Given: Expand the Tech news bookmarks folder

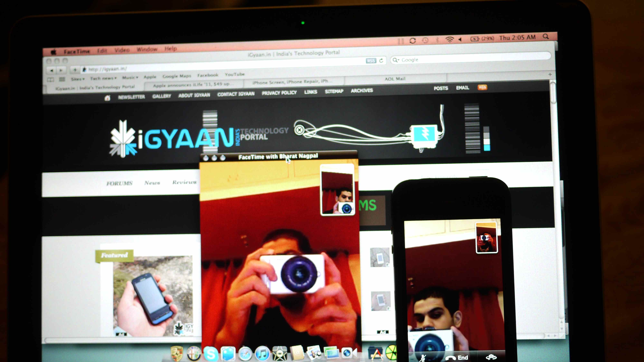Looking at the screenshot, I should (103, 78).
